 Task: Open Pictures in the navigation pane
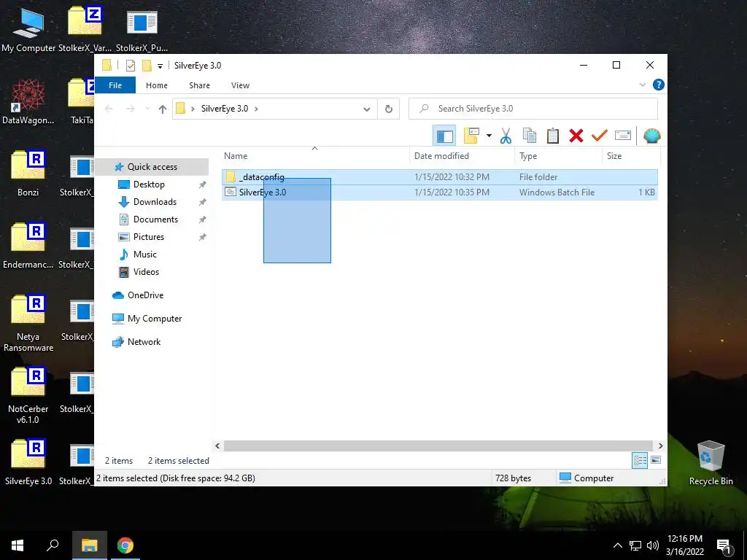148,237
